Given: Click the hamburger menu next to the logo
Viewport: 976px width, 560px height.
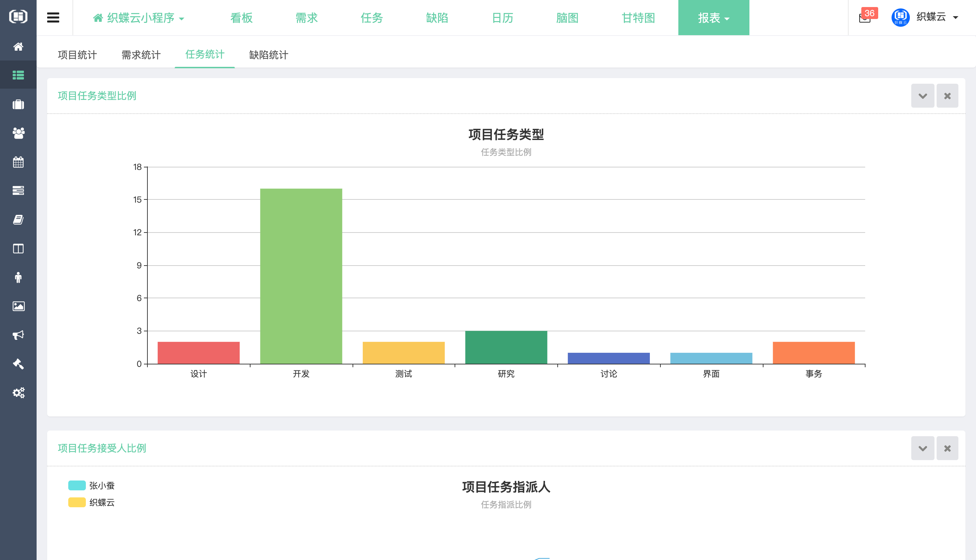Looking at the screenshot, I should tap(53, 18).
